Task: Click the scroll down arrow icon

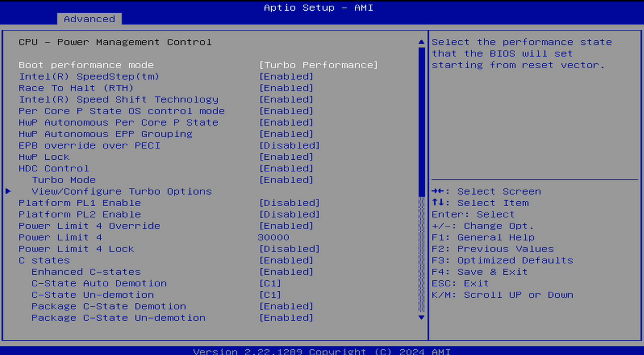Action: click(422, 317)
